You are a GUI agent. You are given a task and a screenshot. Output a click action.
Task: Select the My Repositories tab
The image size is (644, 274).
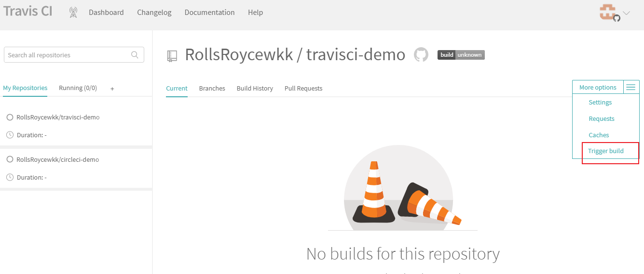[x=25, y=88]
